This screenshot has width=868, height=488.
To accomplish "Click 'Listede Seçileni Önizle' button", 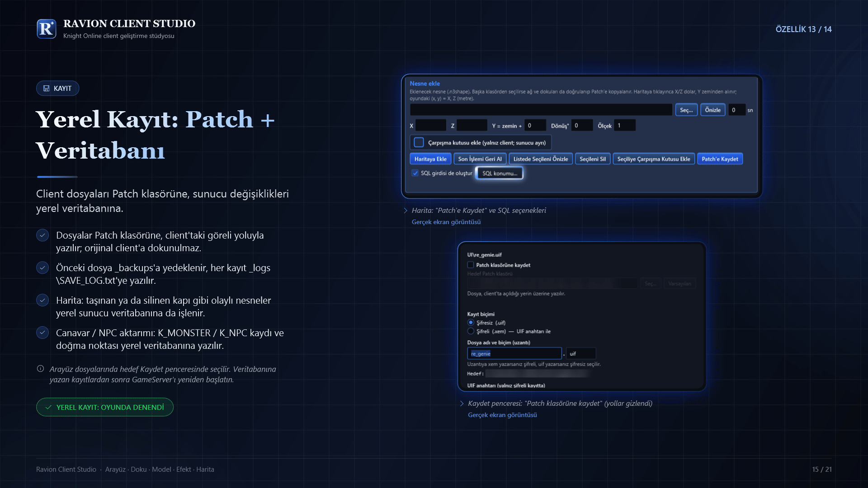I will pos(541,159).
